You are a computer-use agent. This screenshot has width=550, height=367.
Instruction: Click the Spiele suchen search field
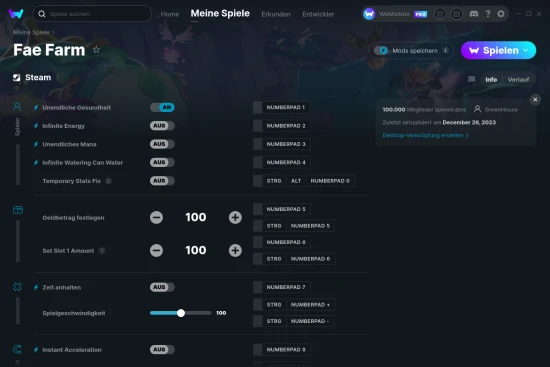click(92, 14)
